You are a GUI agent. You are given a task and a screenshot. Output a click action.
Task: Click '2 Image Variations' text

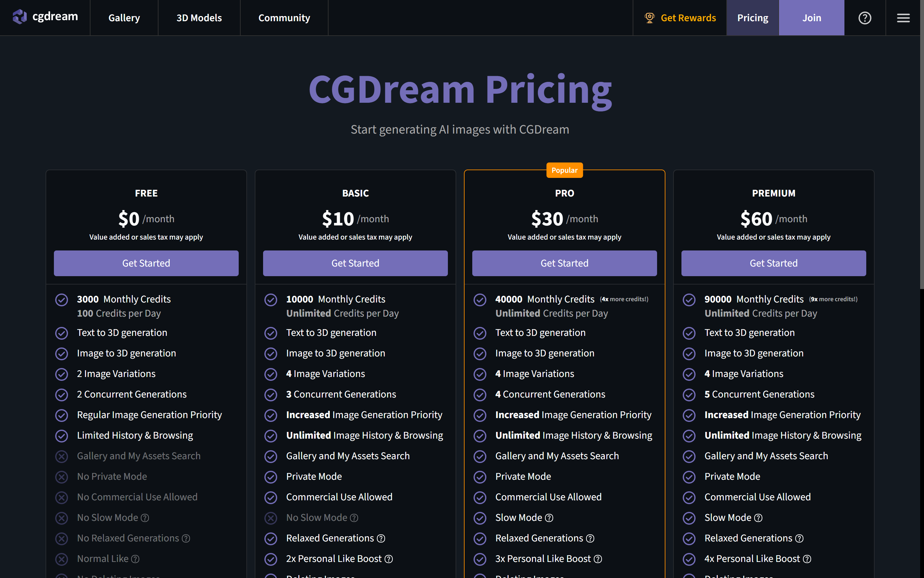116,374
